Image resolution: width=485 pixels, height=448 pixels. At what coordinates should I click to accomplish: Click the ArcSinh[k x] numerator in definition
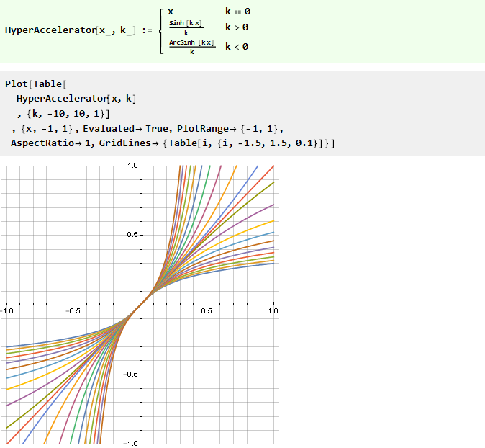click(192, 42)
